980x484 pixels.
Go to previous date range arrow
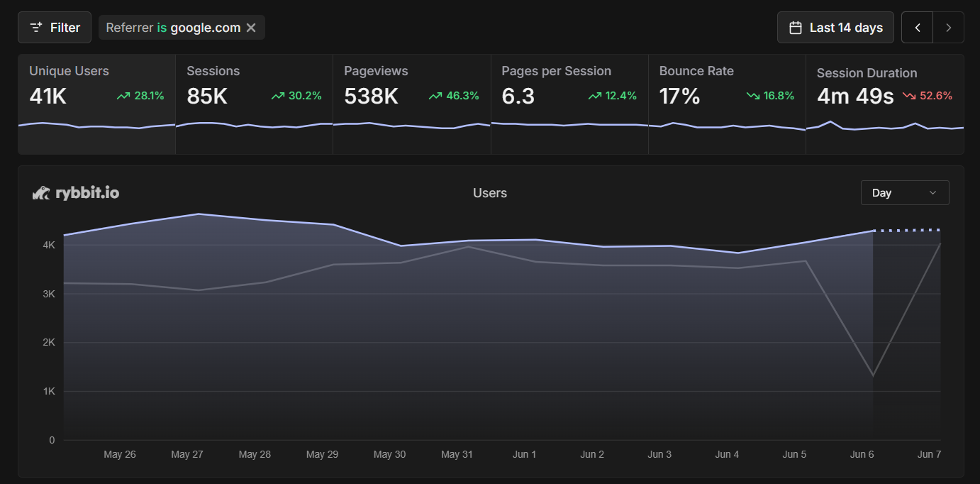tap(918, 28)
